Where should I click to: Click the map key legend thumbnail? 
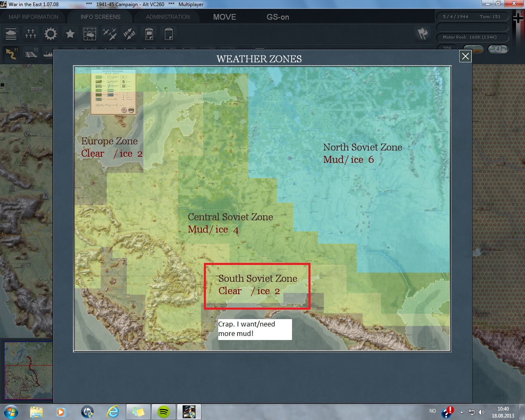(114, 92)
